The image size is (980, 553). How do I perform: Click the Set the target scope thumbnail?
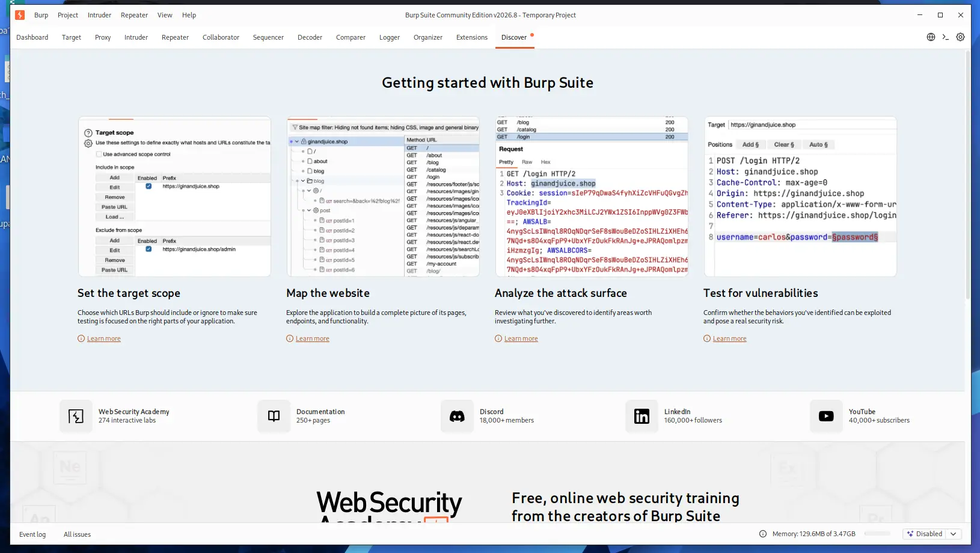click(x=174, y=197)
